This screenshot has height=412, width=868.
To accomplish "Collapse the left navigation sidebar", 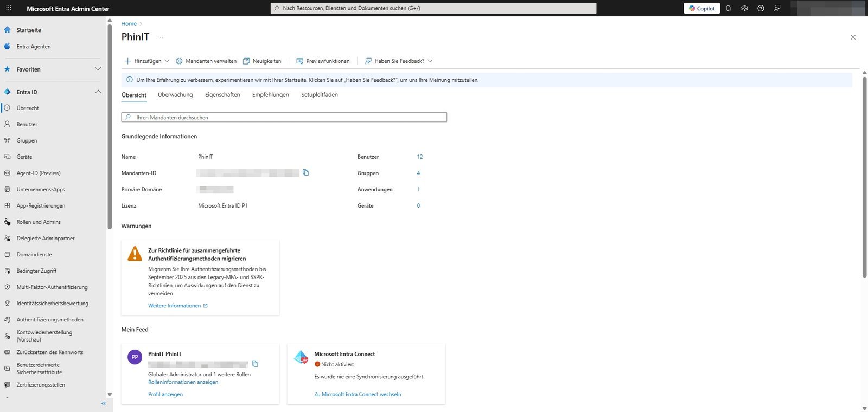I will coord(103,403).
